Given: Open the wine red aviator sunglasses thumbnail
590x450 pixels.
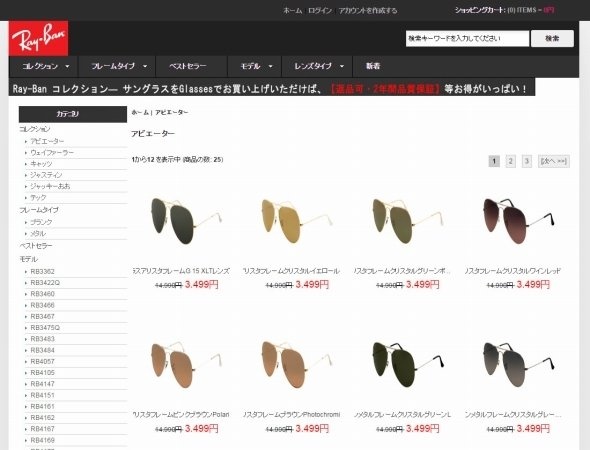Looking at the screenshot, I should coord(518,221).
